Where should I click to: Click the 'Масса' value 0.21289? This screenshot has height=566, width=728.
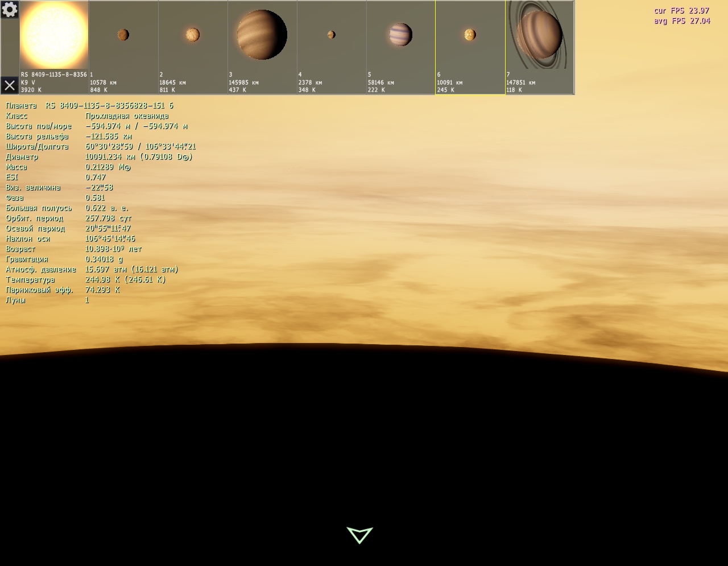click(108, 167)
